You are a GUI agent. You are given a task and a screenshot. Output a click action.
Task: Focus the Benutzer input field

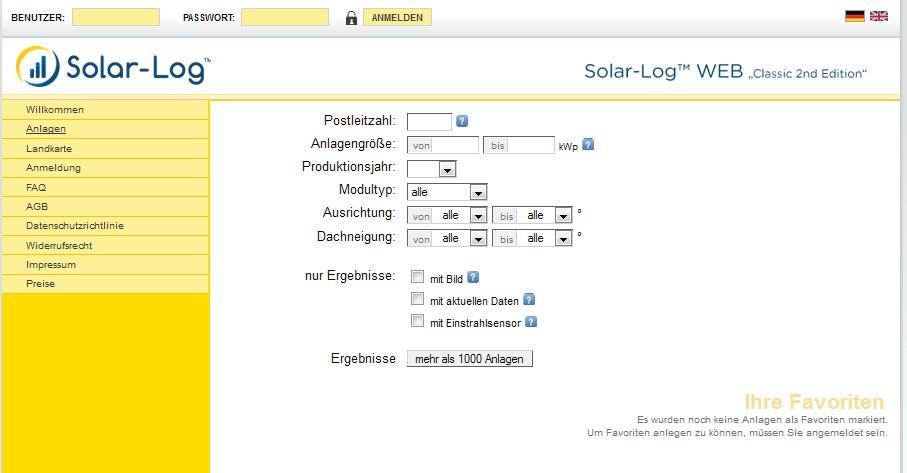pyautogui.click(x=116, y=17)
